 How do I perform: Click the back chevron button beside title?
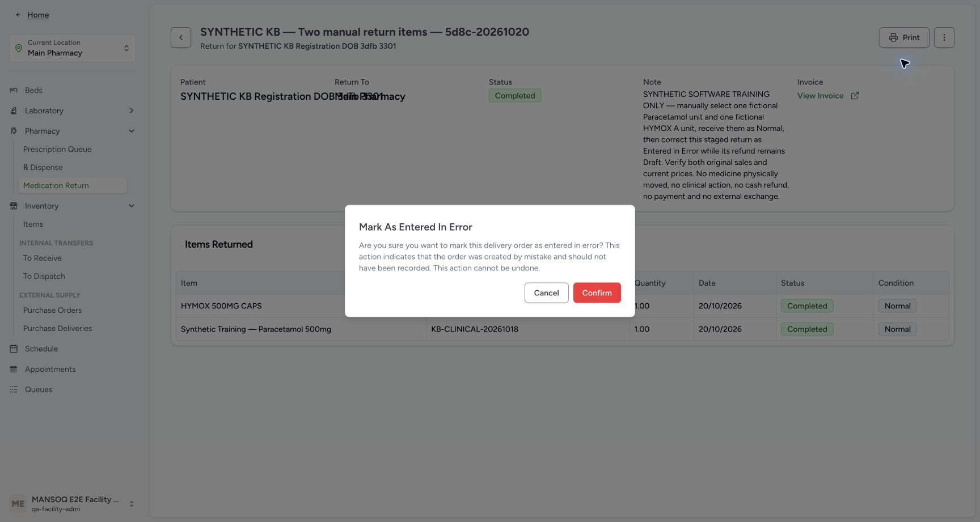(181, 37)
